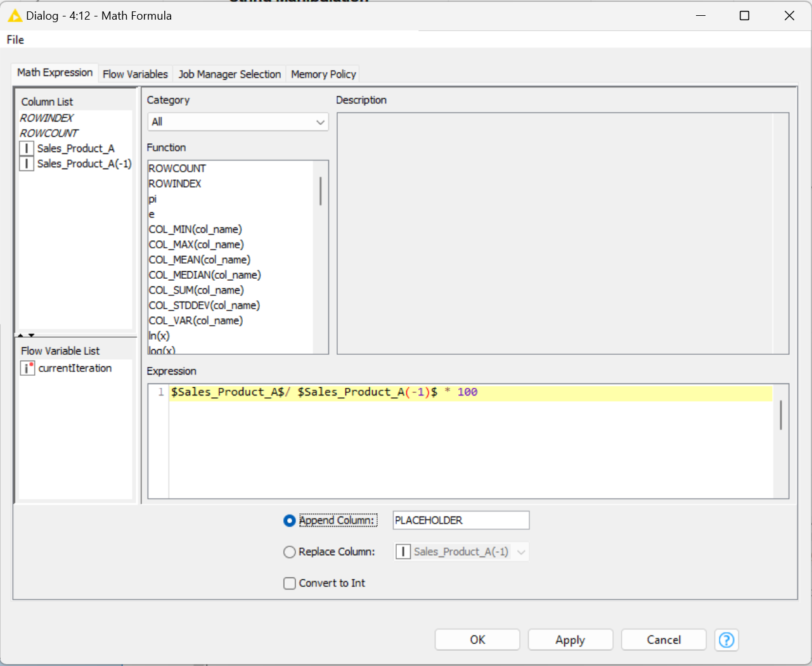Click the Apply button
This screenshot has width=812, height=666.
(570, 640)
